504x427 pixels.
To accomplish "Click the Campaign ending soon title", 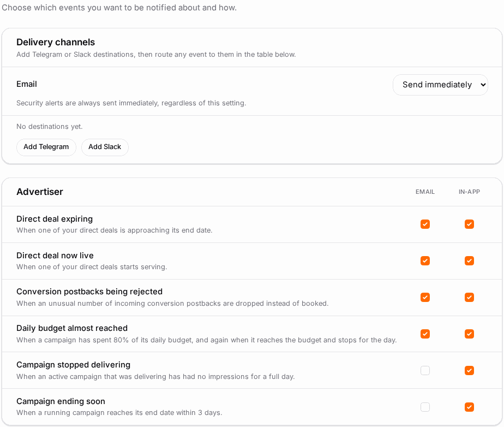I will [61, 401].
